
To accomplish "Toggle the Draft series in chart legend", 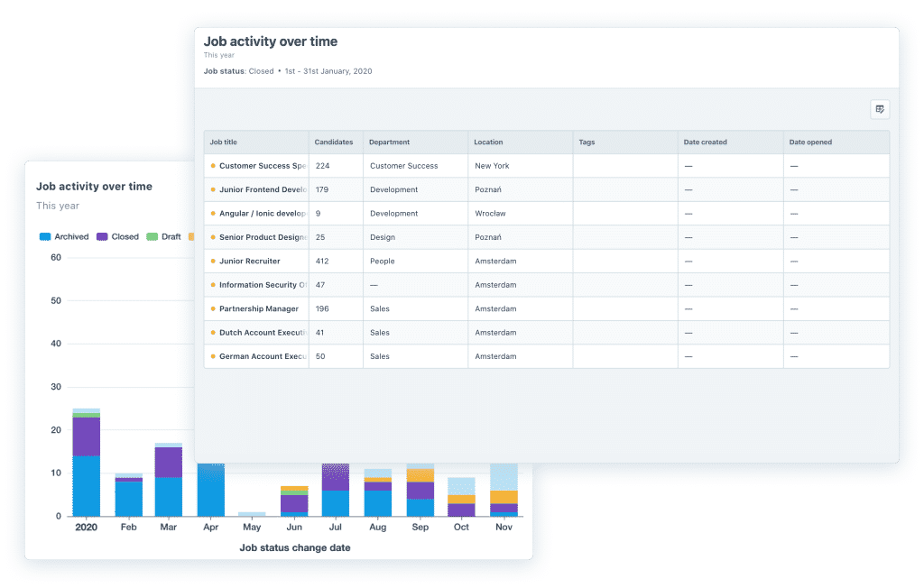I will (x=164, y=237).
